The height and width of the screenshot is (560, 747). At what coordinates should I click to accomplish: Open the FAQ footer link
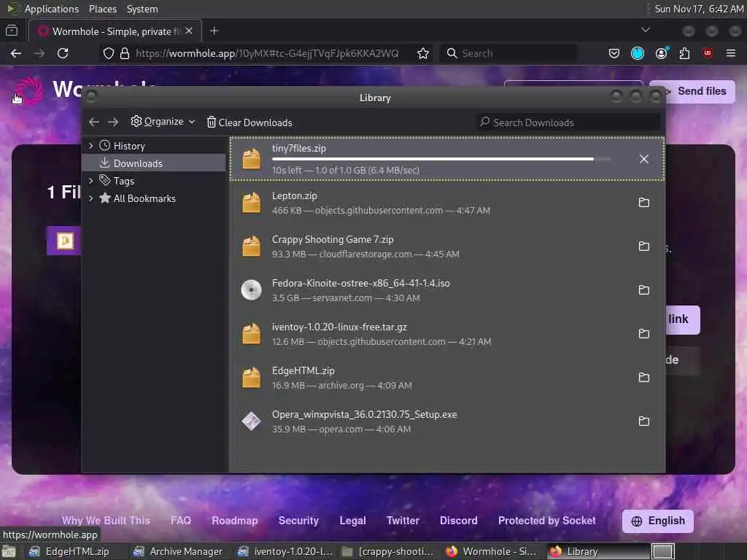tap(181, 521)
